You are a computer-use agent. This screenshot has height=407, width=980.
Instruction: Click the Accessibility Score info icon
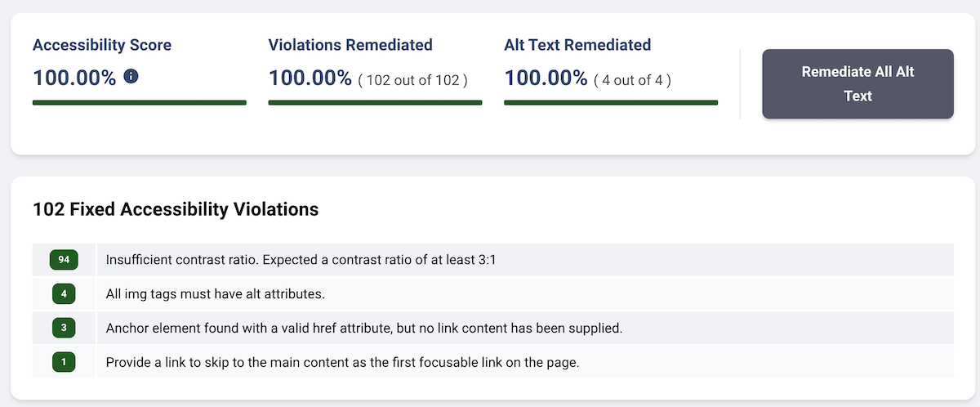point(131,76)
